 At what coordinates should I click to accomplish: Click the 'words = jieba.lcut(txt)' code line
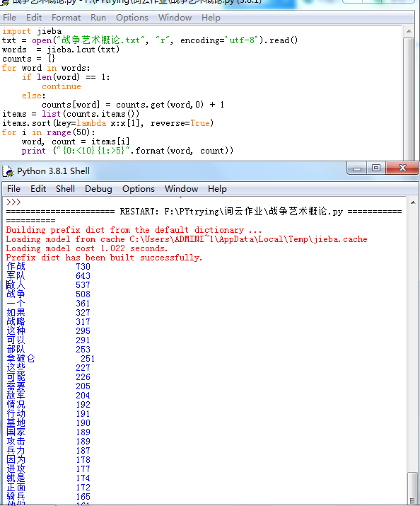(61, 50)
